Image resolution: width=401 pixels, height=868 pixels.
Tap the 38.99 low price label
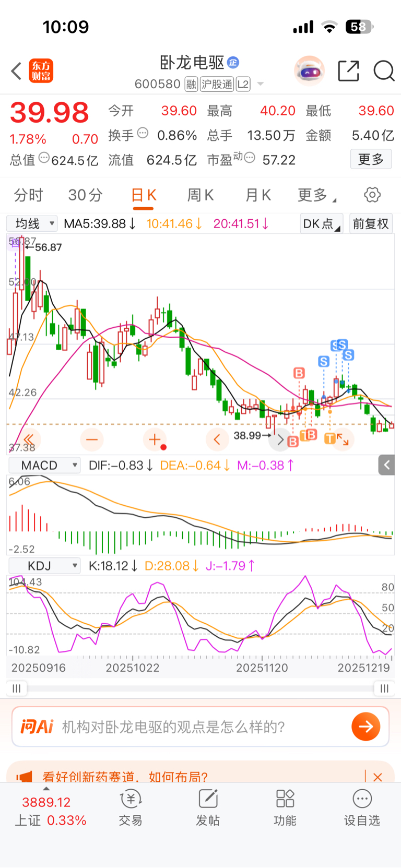tap(247, 435)
